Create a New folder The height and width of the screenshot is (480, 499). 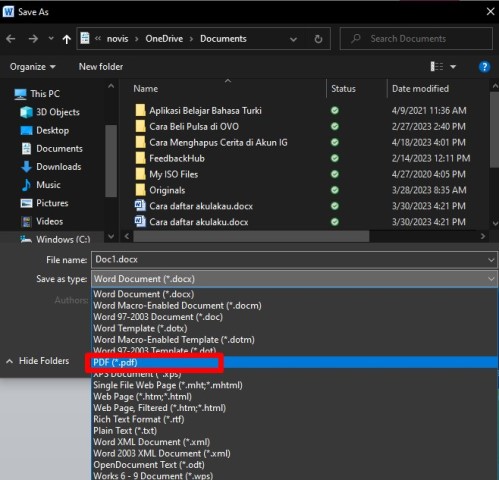pos(101,67)
